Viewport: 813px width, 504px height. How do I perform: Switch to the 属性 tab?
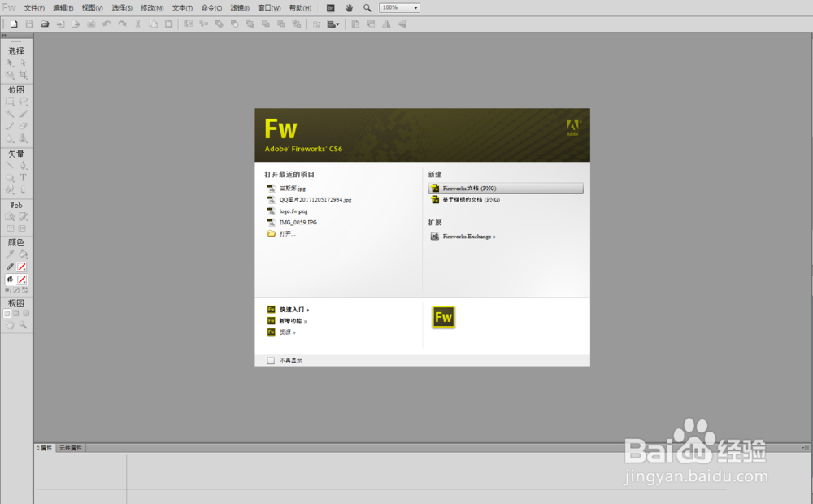(x=45, y=448)
